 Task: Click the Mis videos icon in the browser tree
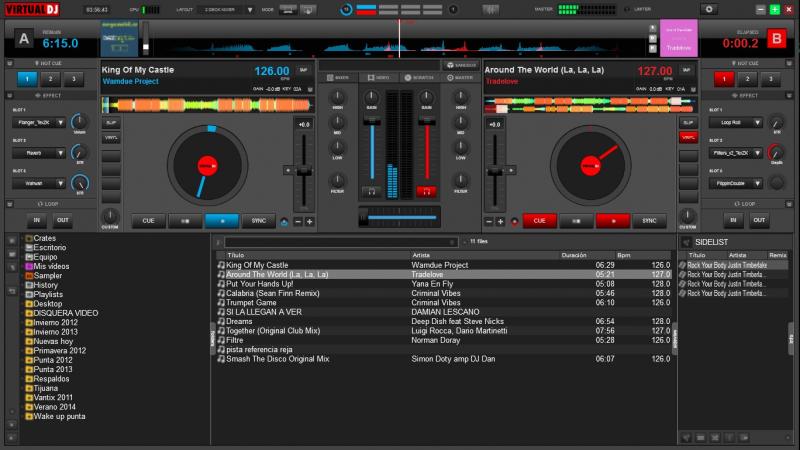[x=29, y=267]
